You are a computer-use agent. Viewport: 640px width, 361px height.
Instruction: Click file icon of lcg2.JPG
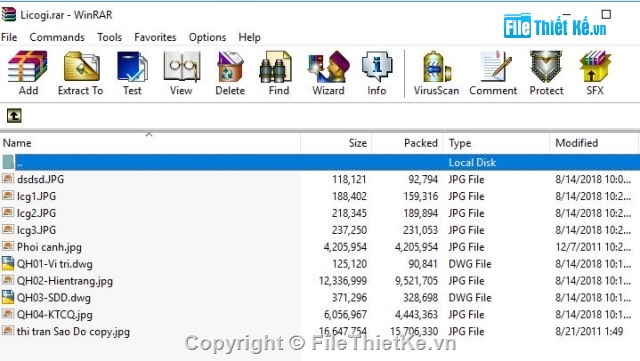pyautogui.click(x=8, y=212)
